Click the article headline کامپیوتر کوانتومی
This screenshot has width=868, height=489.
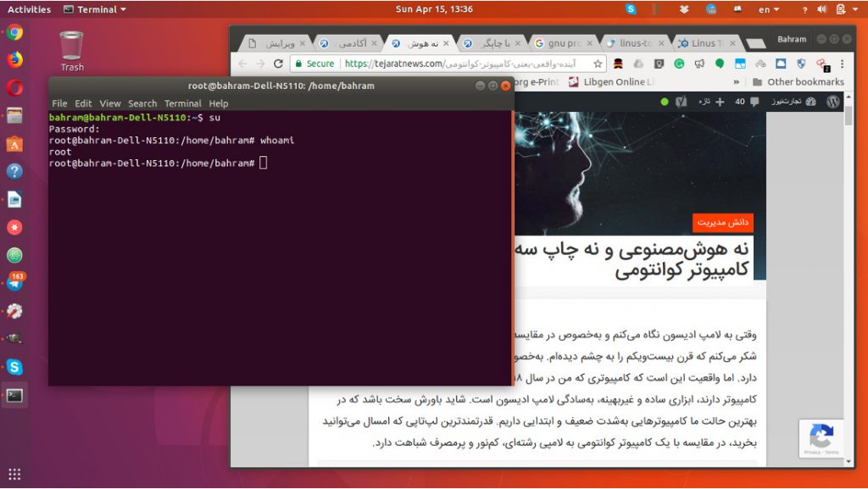(682, 270)
